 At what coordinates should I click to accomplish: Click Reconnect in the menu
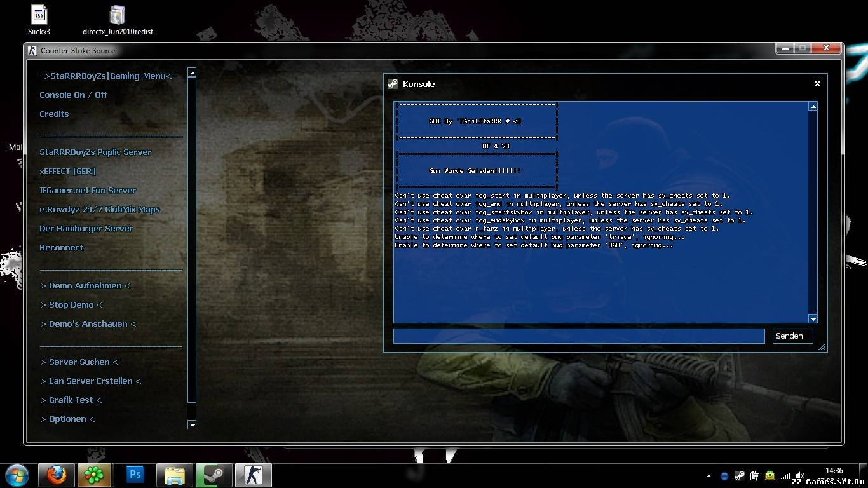pos(61,247)
